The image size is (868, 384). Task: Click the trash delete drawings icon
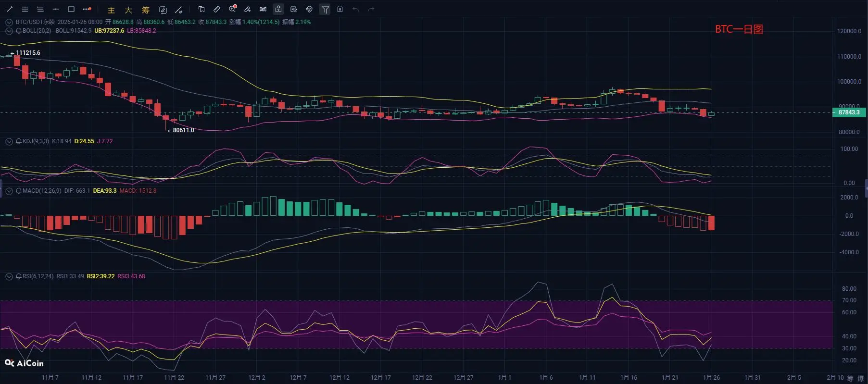click(x=340, y=9)
